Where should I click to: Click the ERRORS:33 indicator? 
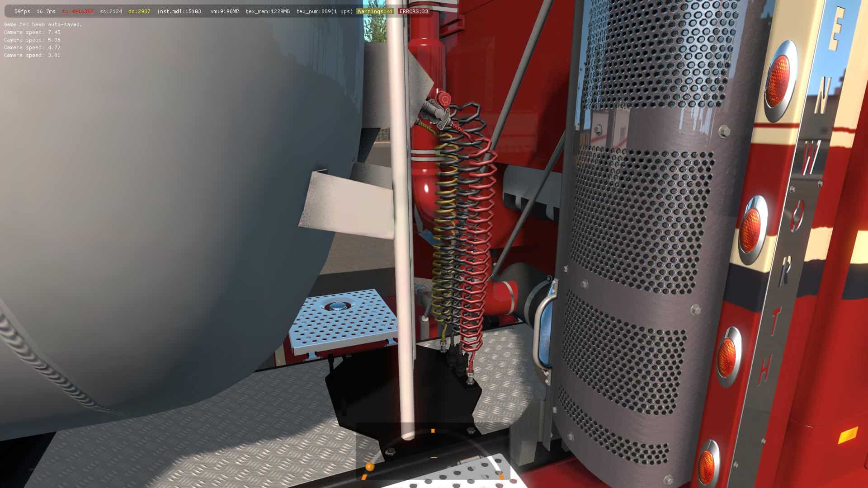click(x=413, y=11)
